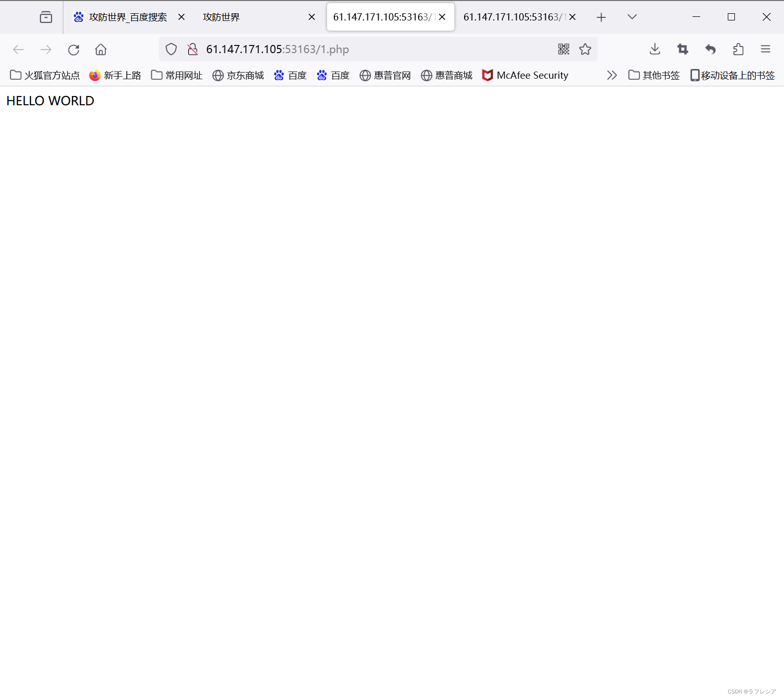The image size is (784, 699).
Task: Open the Firefox View sidebar icon
Action: coord(45,16)
